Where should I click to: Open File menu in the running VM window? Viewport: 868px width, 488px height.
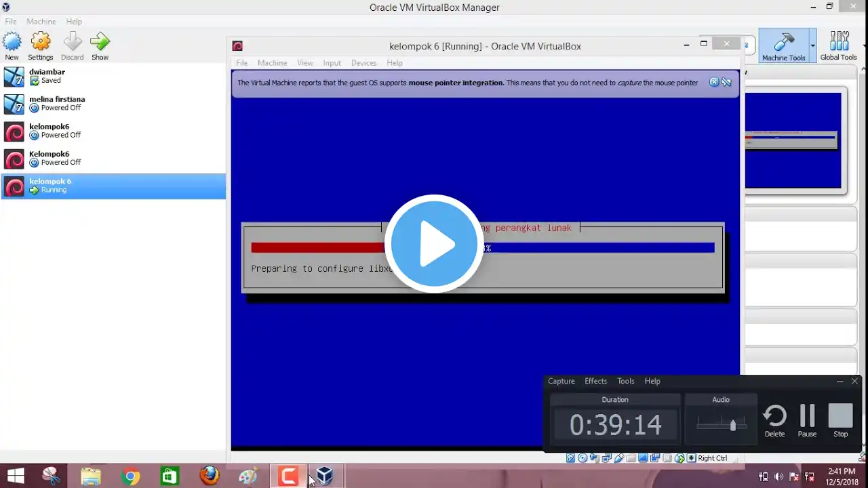point(241,63)
